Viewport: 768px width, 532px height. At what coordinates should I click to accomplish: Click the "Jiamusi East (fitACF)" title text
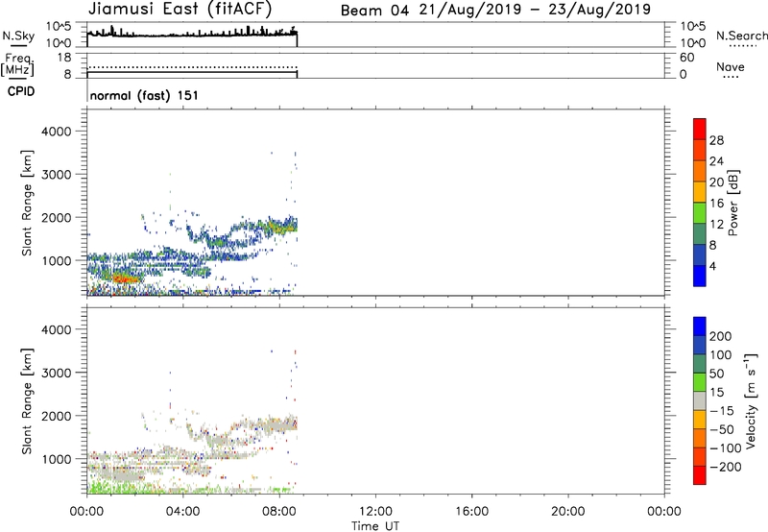(x=180, y=9)
